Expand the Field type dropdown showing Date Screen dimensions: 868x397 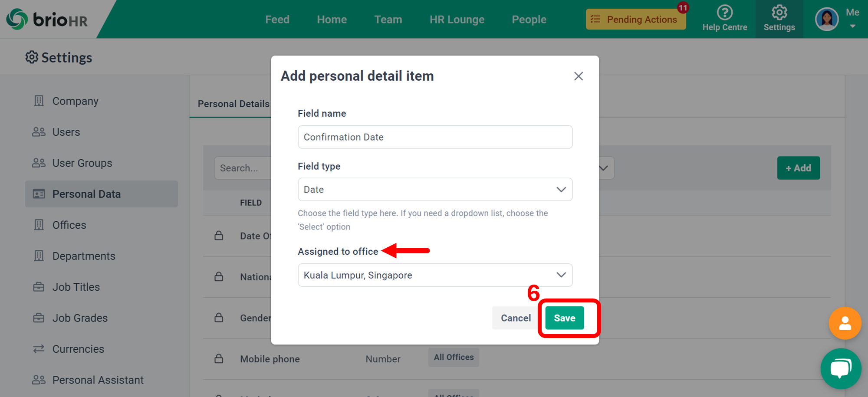point(435,190)
